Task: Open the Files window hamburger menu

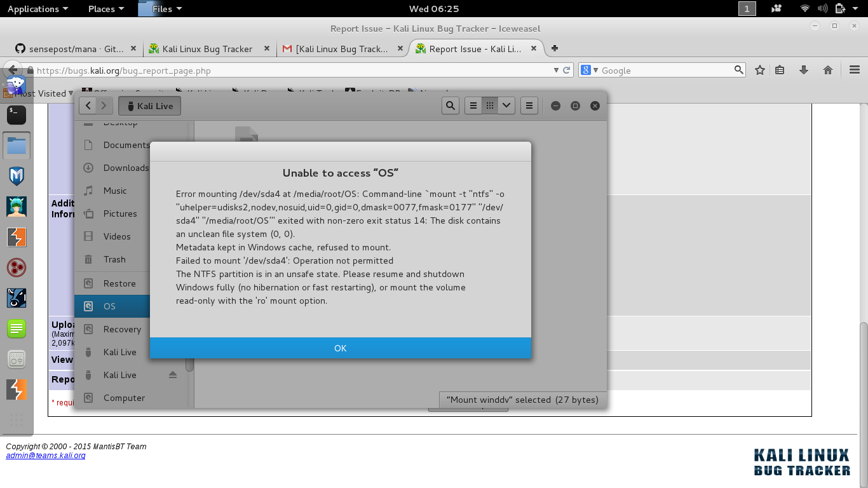Action: (529, 106)
